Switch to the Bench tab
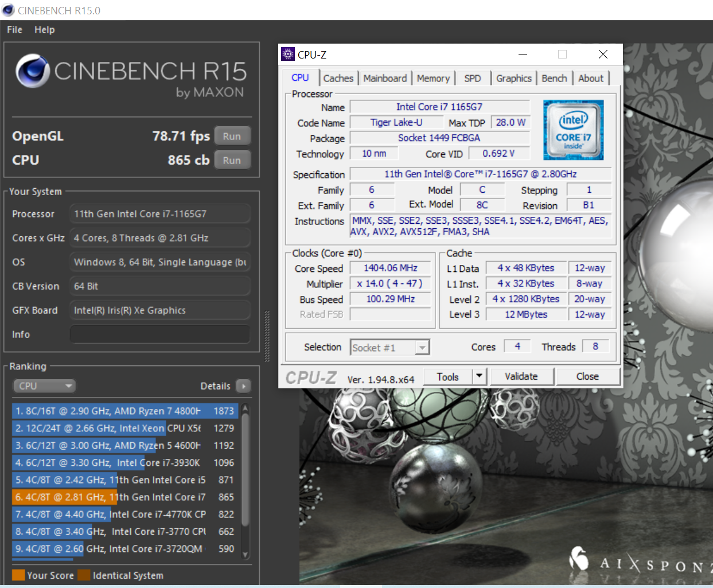This screenshot has height=588, width=713. 554,78
